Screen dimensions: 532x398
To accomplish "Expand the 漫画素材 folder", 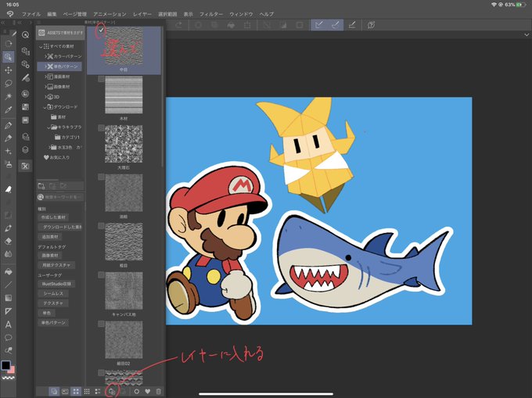I will coord(45,77).
